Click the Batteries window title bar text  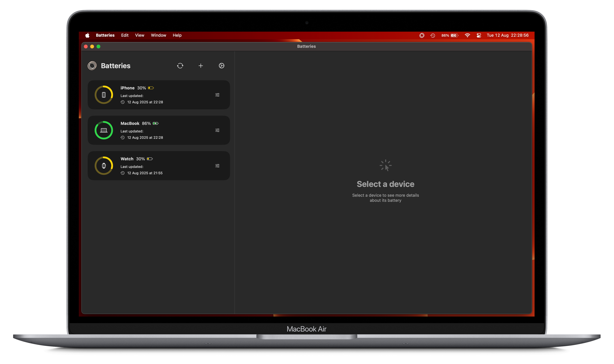coord(306,46)
